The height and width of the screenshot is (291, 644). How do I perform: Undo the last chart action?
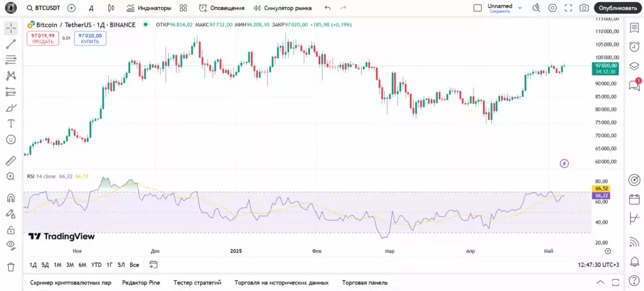327,8
